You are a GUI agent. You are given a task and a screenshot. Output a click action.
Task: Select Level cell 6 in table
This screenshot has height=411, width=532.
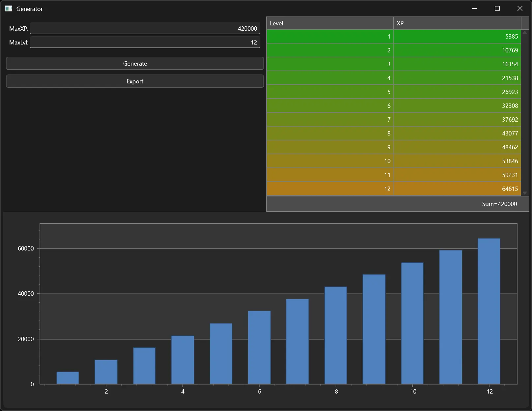click(330, 106)
